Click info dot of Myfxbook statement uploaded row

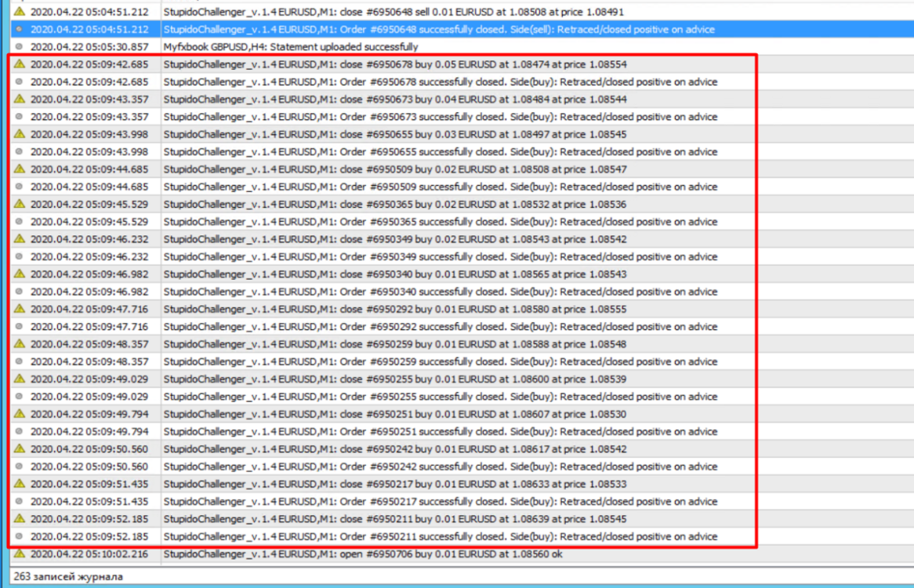pos(20,46)
